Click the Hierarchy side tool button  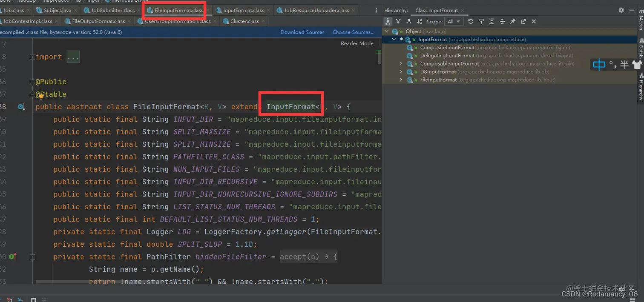click(640, 86)
